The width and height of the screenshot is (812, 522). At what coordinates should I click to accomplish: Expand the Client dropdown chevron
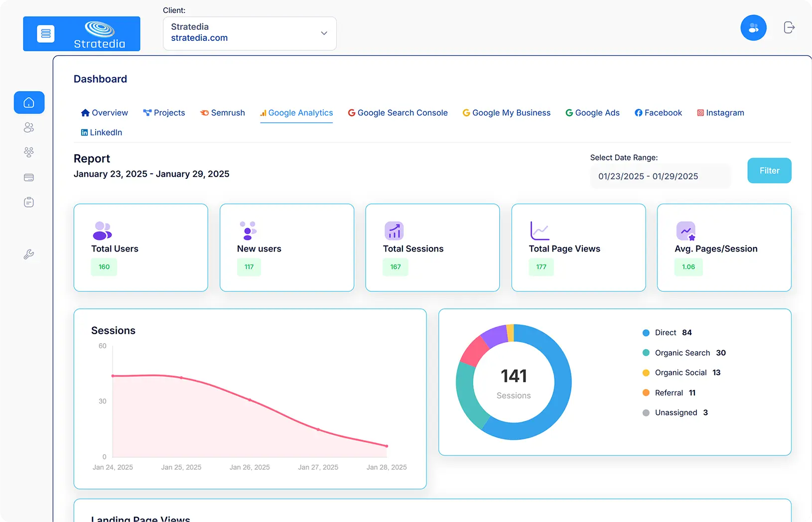(x=324, y=33)
